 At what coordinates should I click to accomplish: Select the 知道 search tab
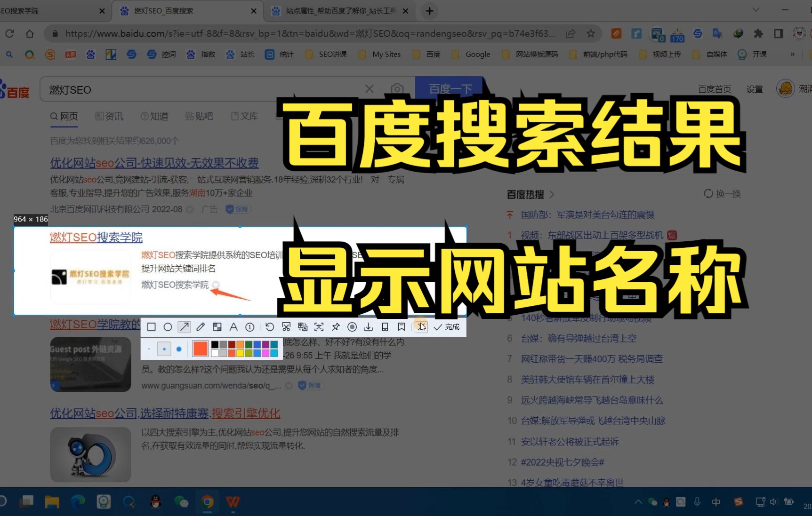pos(154,116)
